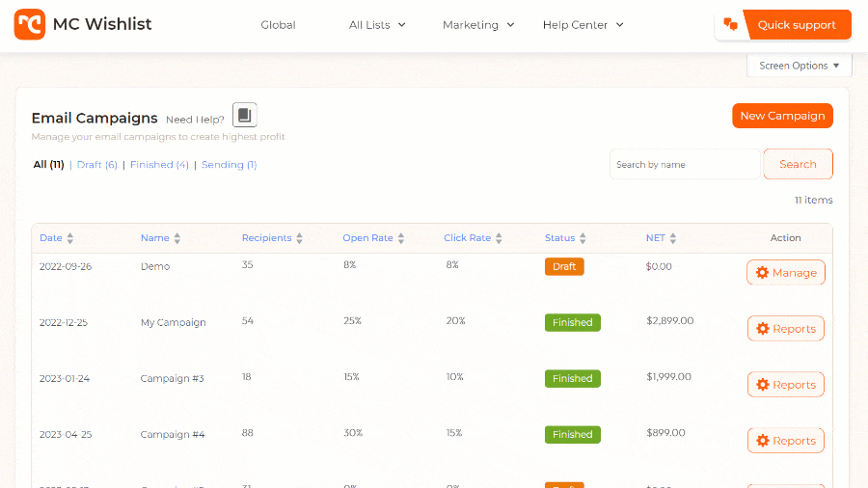This screenshot has width=868, height=488.
Task: Click the New Campaign button
Action: 782,116
